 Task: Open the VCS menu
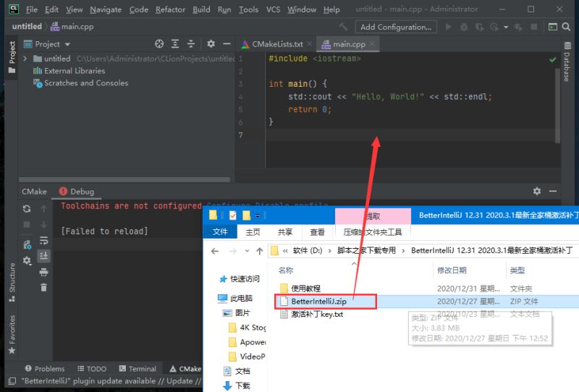(x=274, y=9)
